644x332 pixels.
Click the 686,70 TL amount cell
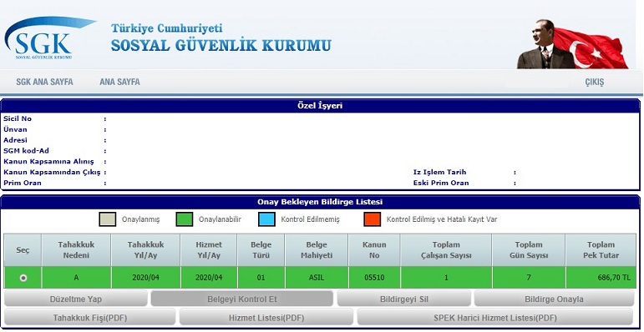(x=601, y=278)
